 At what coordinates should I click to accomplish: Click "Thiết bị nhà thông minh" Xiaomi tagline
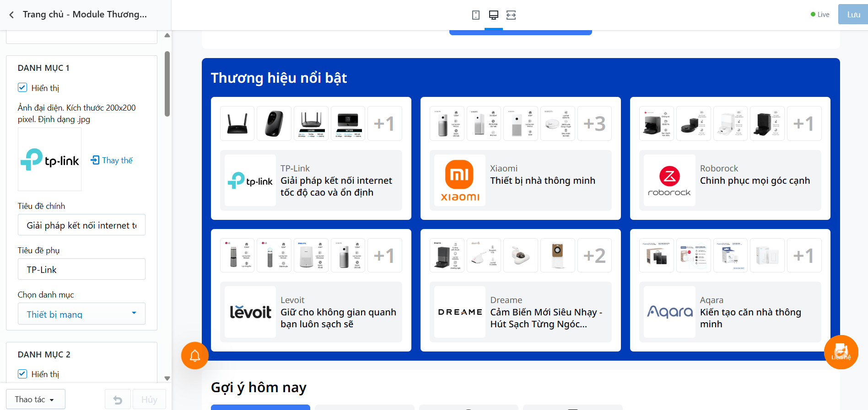click(543, 181)
